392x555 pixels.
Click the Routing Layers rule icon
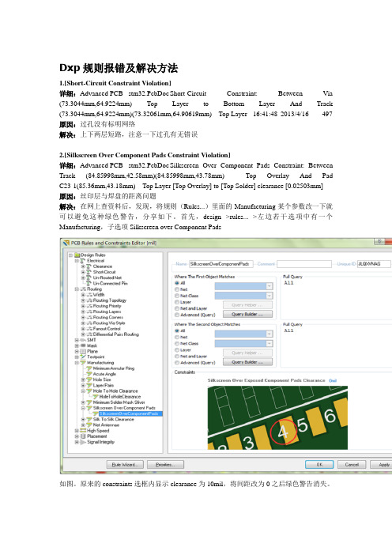(x=89, y=311)
